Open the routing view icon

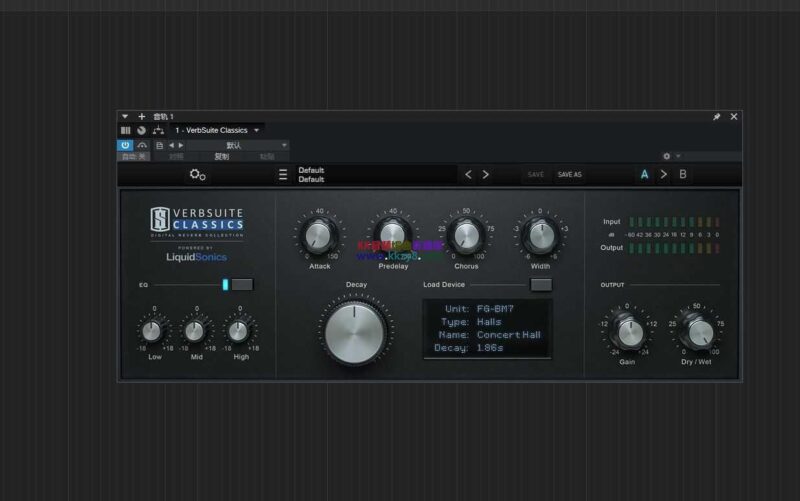click(141, 131)
